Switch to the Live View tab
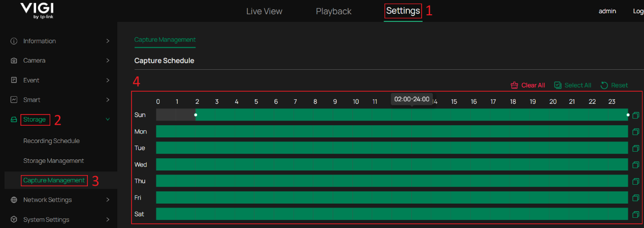This screenshot has height=228, width=644. pyautogui.click(x=264, y=11)
